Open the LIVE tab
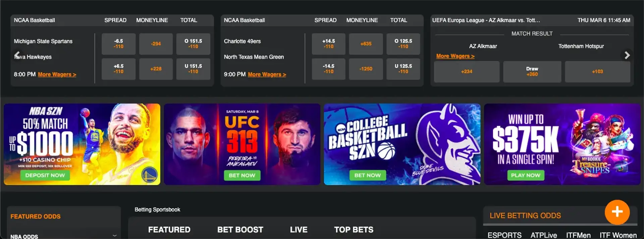Image resolution: width=644 pixels, height=239 pixels. click(x=299, y=230)
